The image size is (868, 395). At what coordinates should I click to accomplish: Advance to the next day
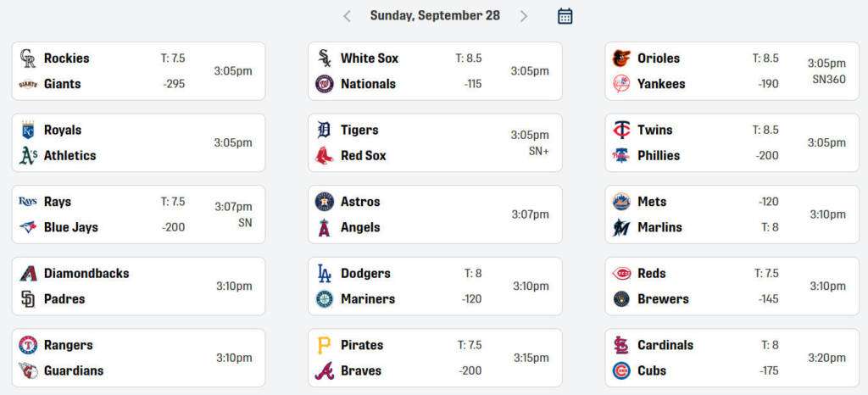click(x=524, y=16)
